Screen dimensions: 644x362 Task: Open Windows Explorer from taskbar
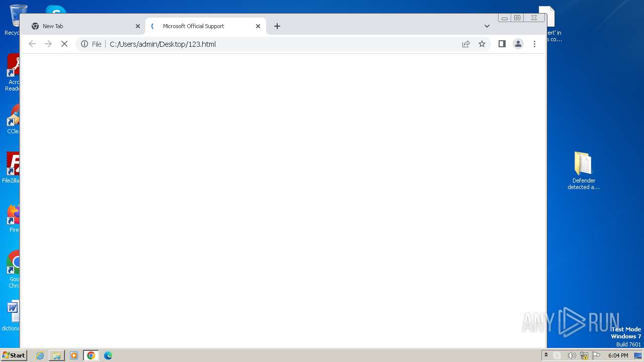tap(57, 355)
